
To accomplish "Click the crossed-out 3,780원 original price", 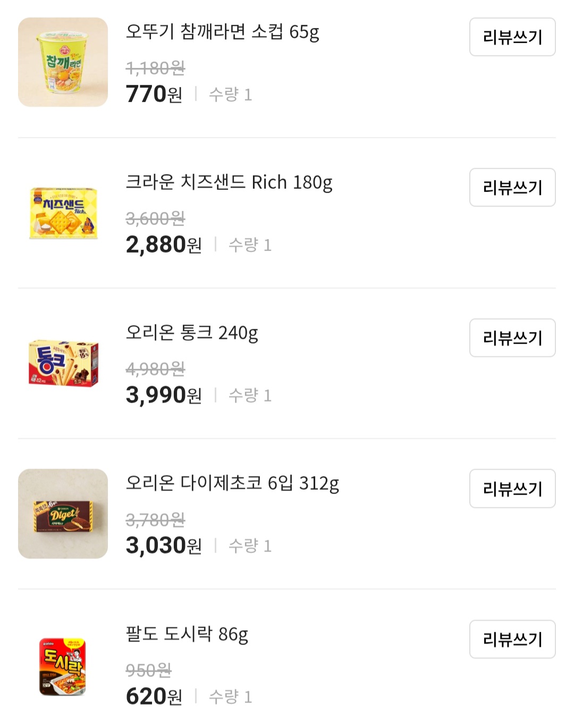I will pos(155,520).
